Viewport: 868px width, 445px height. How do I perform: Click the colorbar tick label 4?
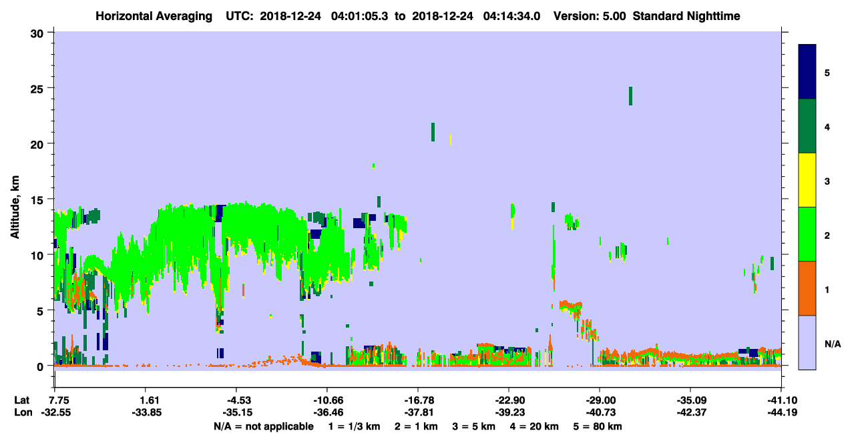pyautogui.click(x=827, y=127)
